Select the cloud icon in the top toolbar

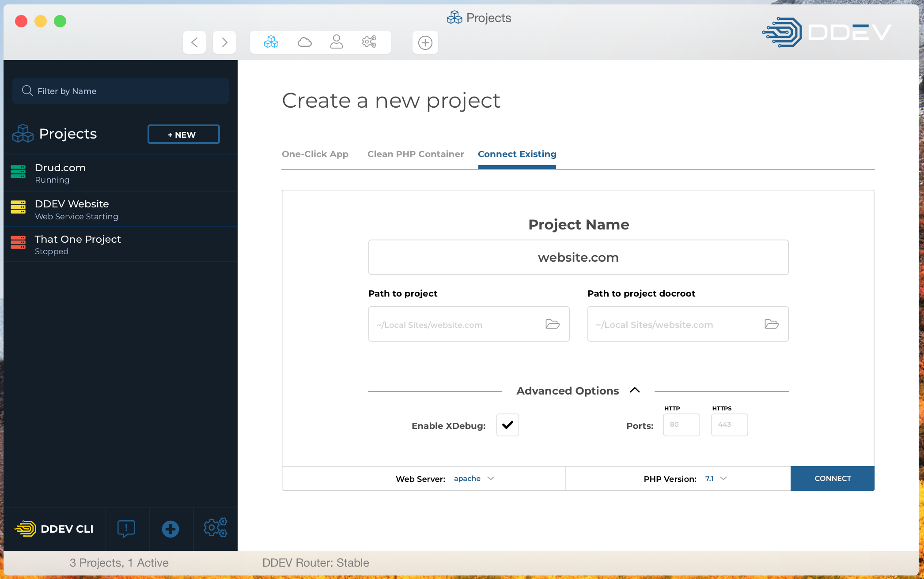tap(304, 42)
